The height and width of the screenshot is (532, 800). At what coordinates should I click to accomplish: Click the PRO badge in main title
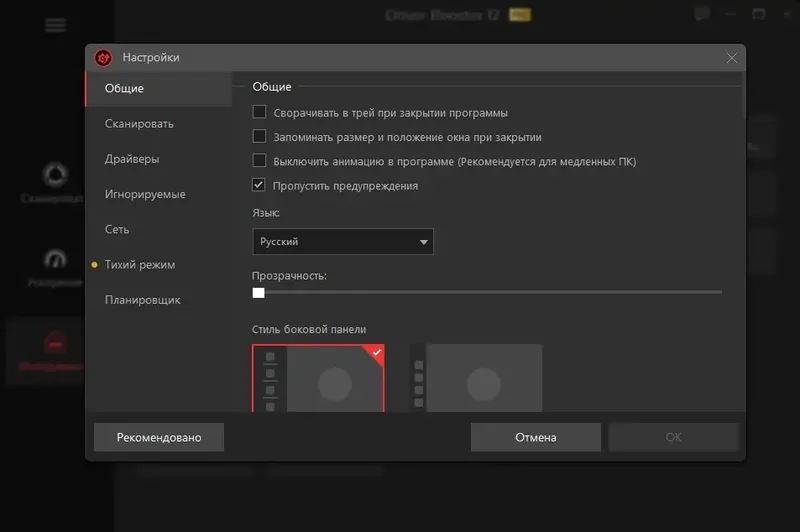(520, 15)
